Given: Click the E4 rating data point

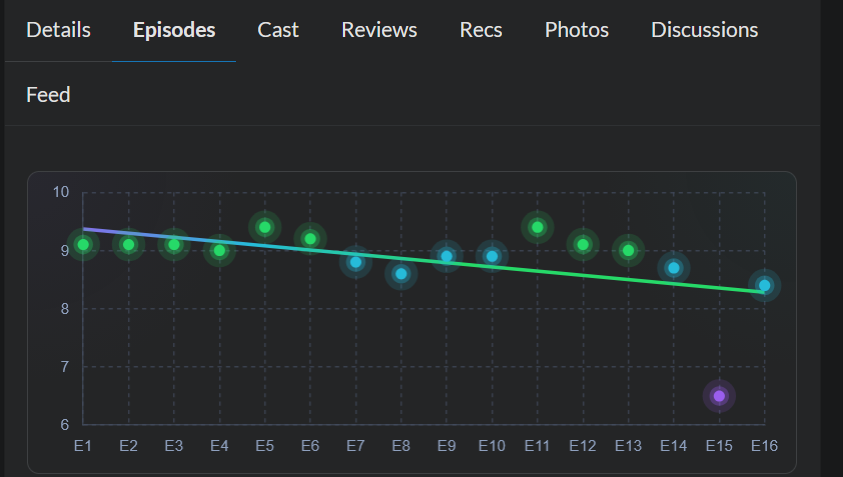Looking at the screenshot, I should [x=219, y=251].
